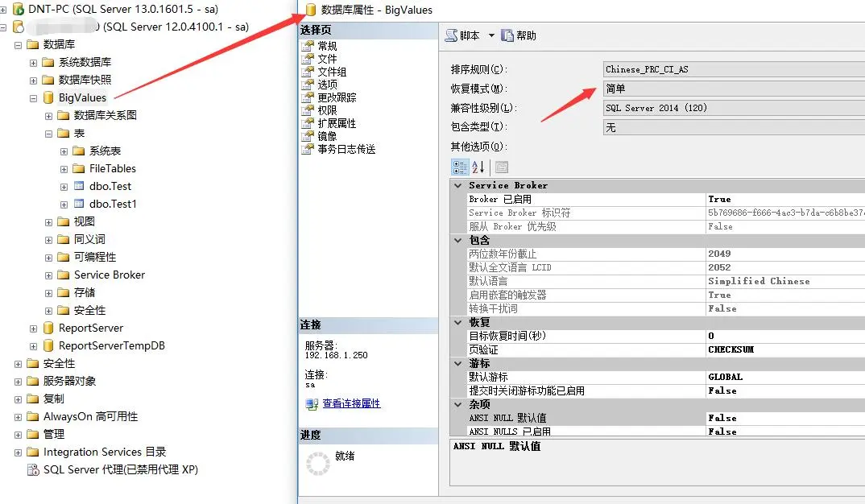Image resolution: width=865 pixels, height=504 pixels.
Task: Collapse the 表 tables folder
Action: (48, 134)
